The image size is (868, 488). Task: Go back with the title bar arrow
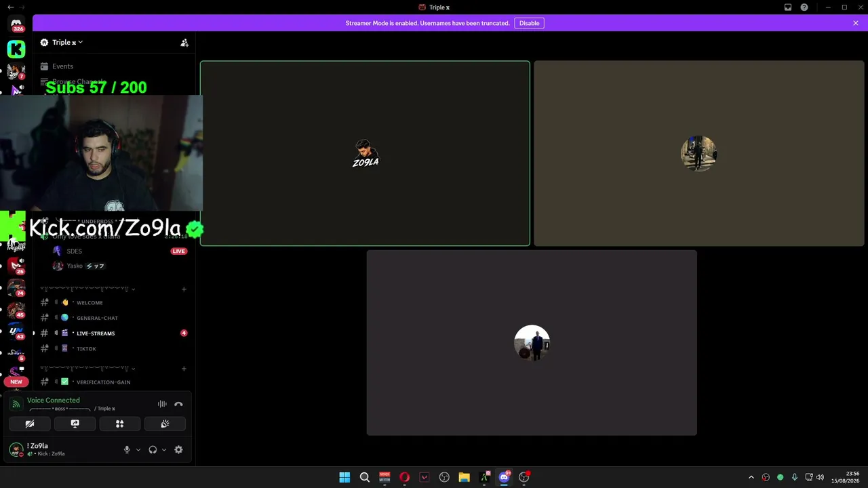point(10,7)
